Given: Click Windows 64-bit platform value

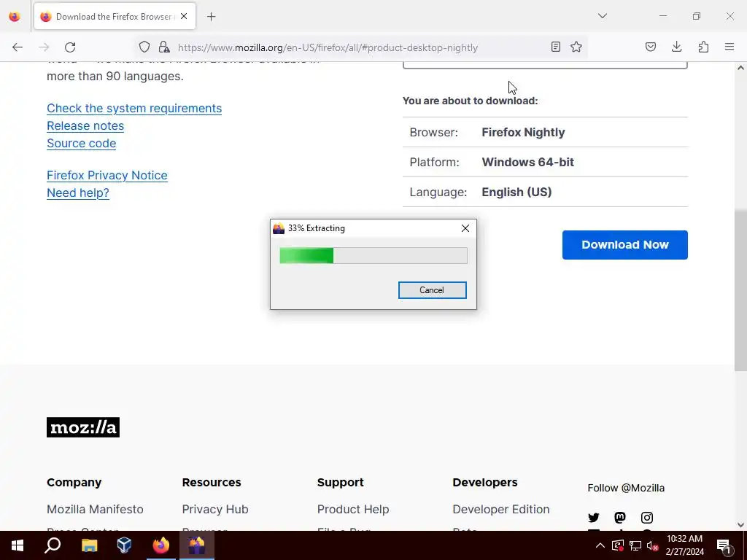Looking at the screenshot, I should tap(528, 163).
